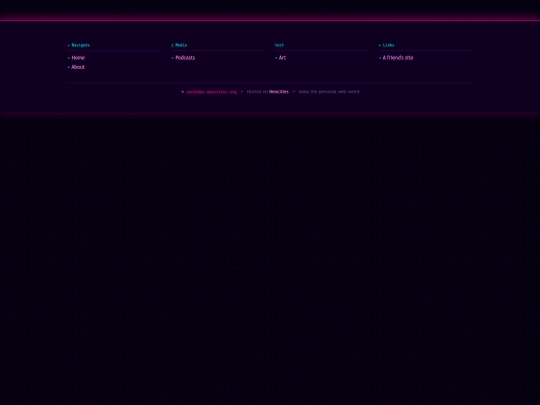Click 'keep the personal web weird' text

click(x=329, y=92)
